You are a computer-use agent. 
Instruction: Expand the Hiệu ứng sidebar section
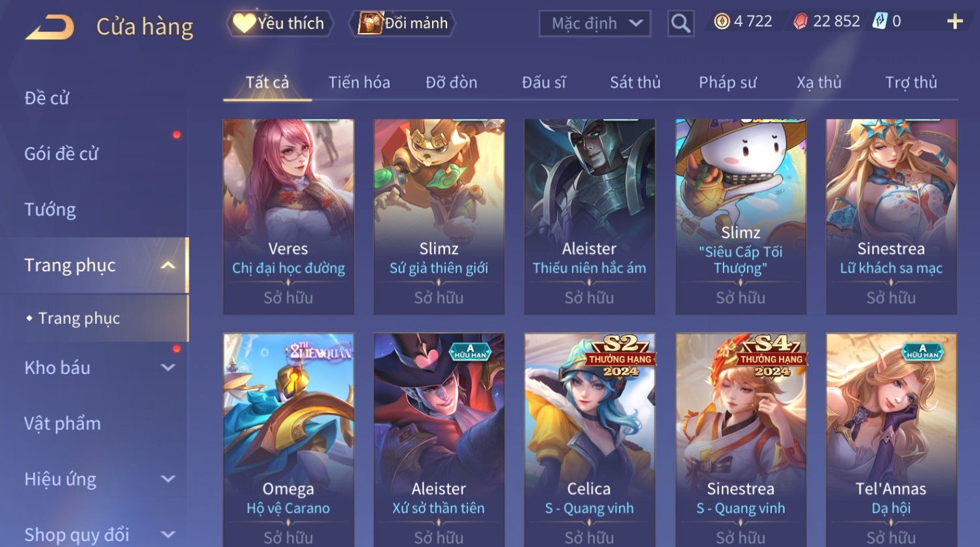click(x=168, y=479)
